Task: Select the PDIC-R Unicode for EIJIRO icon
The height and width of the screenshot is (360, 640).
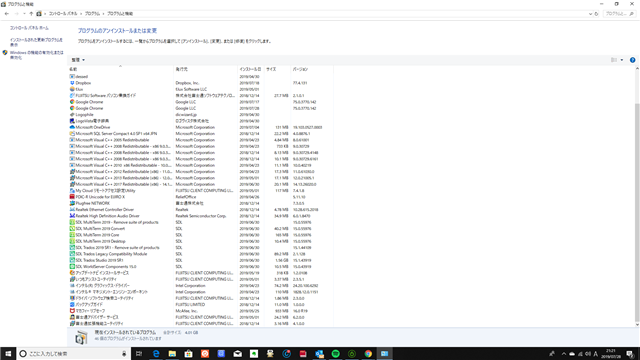Action: click(72, 197)
